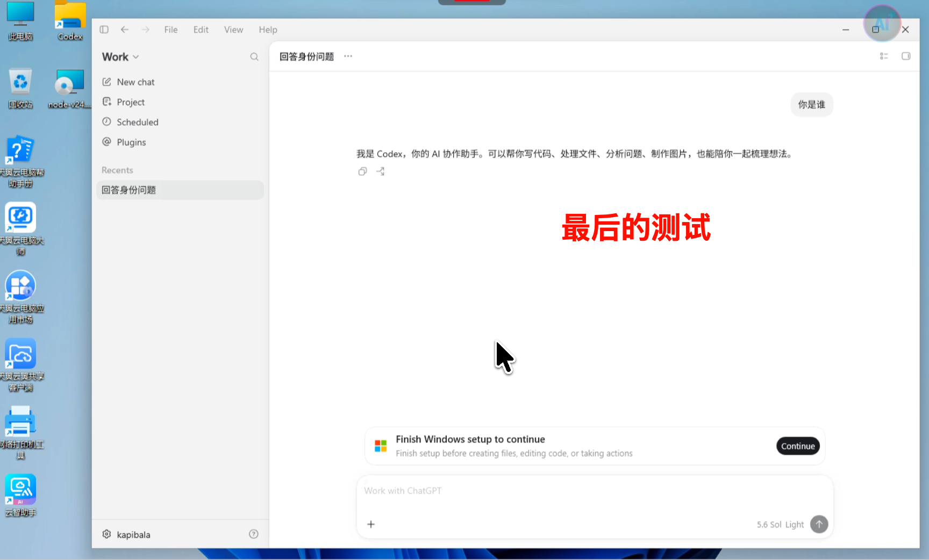The image size is (929, 560).
Task: Open the File menu
Action: tap(171, 30)
